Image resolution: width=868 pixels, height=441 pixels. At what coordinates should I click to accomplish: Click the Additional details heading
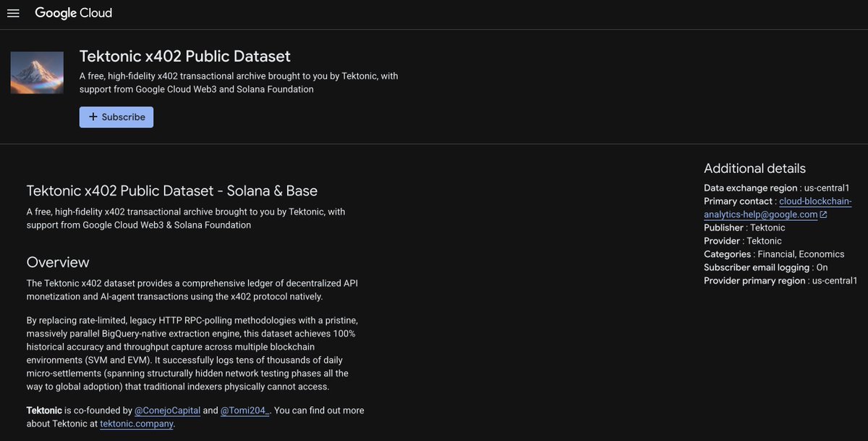[x=754, y=168]
